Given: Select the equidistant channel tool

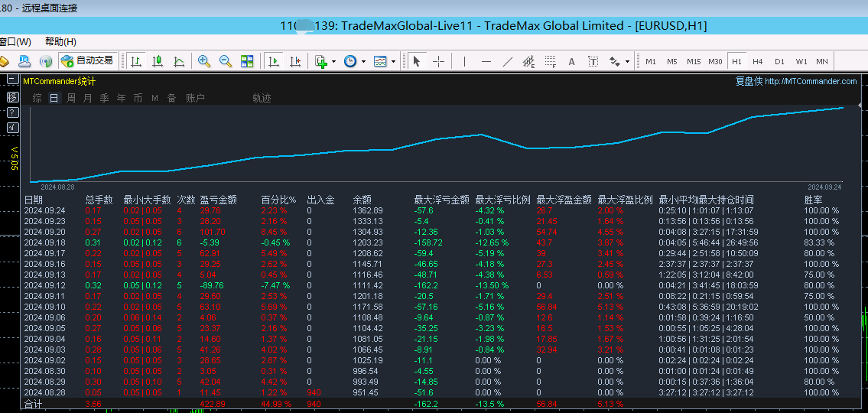Looking at the screenshot, I should 528,61.
